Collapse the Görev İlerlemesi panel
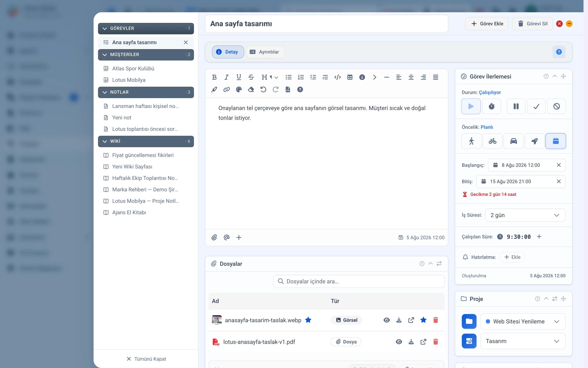588x368 pixels. (x=555, y=76)
